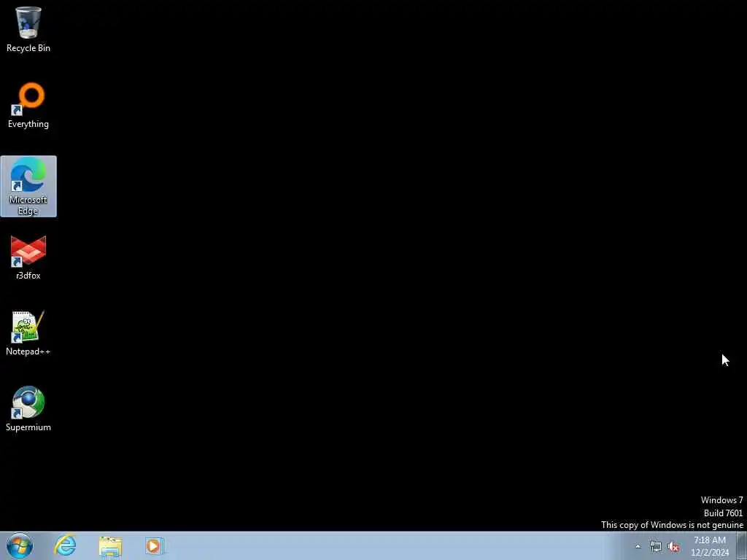The height and width of the screenshot is (560, 747).
Task: Click the Everything label text
Action: pyautogui.click(x=28, y=124)
